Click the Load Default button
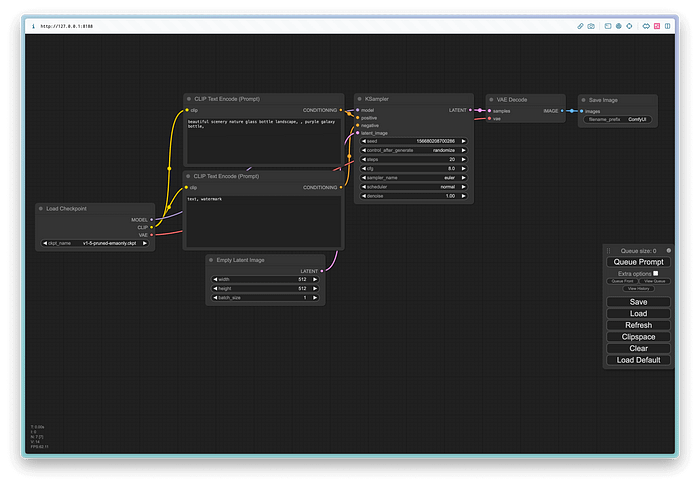700x486 pixels. 638,360
